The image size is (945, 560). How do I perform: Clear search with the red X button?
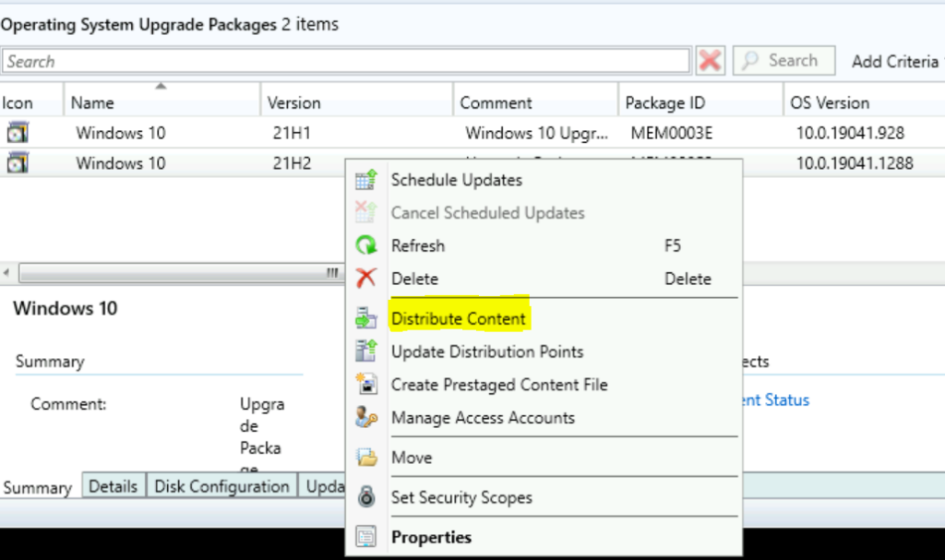click(710, 60)
